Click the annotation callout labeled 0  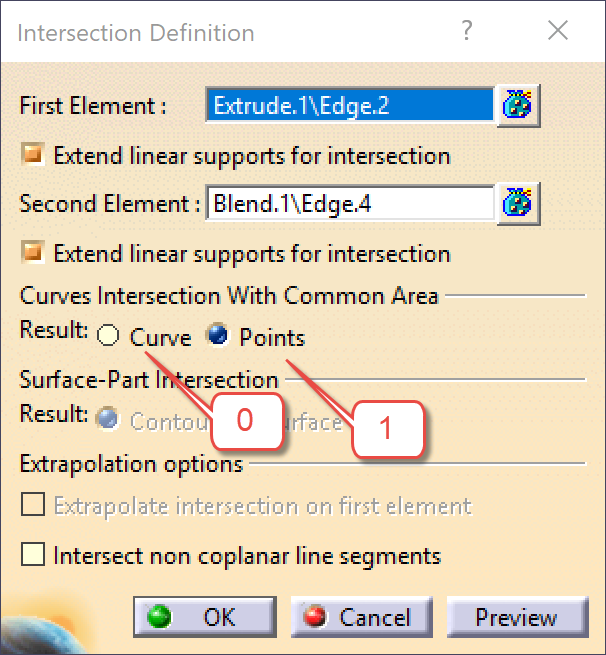tap(247, 421)
